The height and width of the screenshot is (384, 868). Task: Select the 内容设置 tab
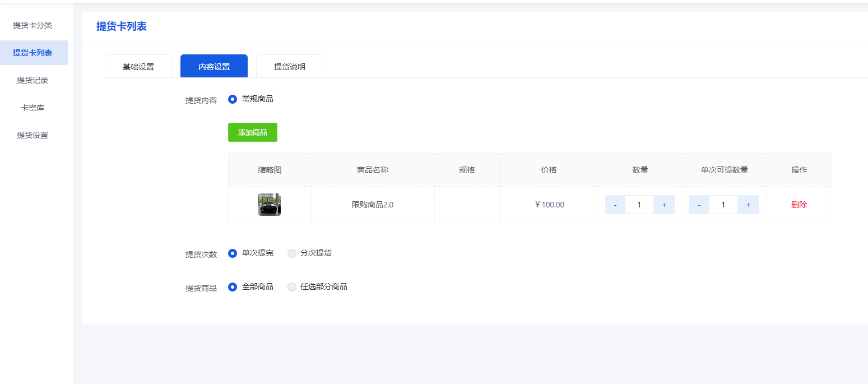(x=213, y=66)
